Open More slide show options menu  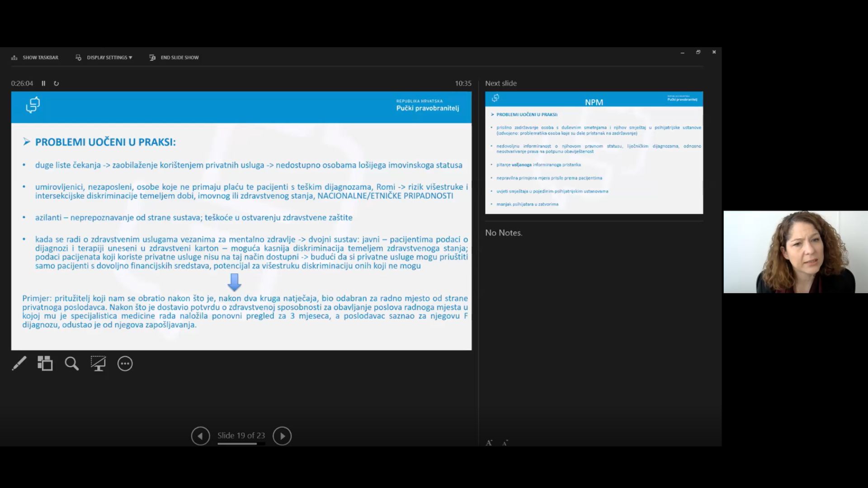click(x=125, y=363)
